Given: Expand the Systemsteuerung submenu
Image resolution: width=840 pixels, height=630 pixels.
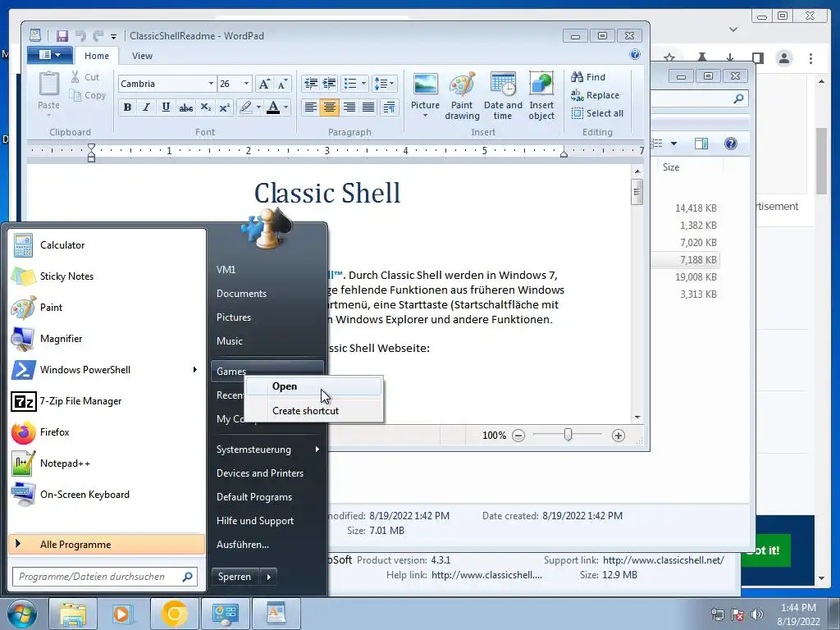Looking at the screenshot, I should [x=267, y=449].
